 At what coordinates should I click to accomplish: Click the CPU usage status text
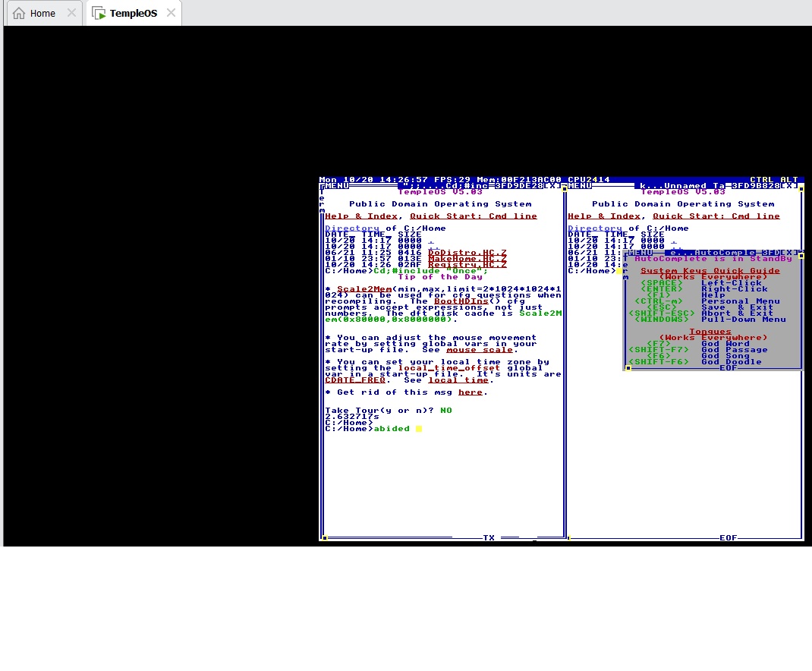click(589, 179)
